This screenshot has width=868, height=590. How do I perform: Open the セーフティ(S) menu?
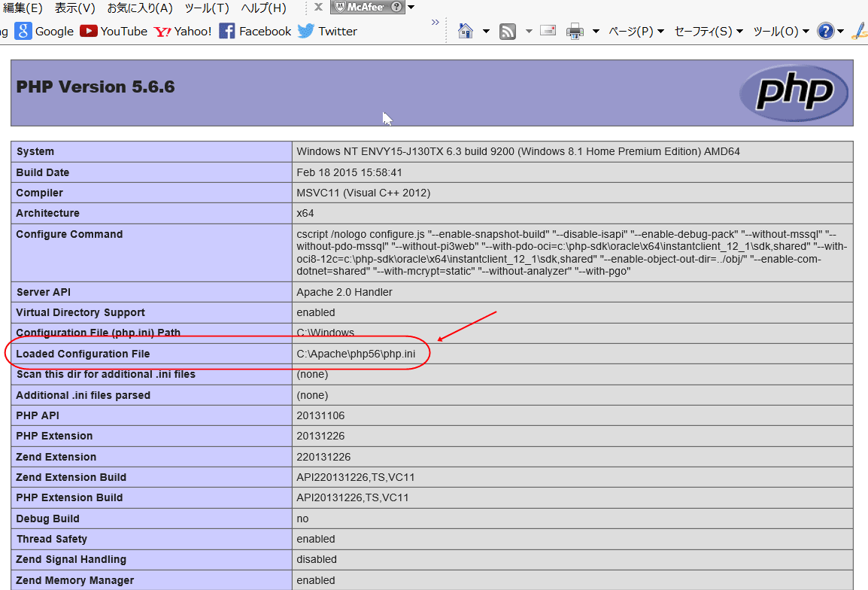709,32
